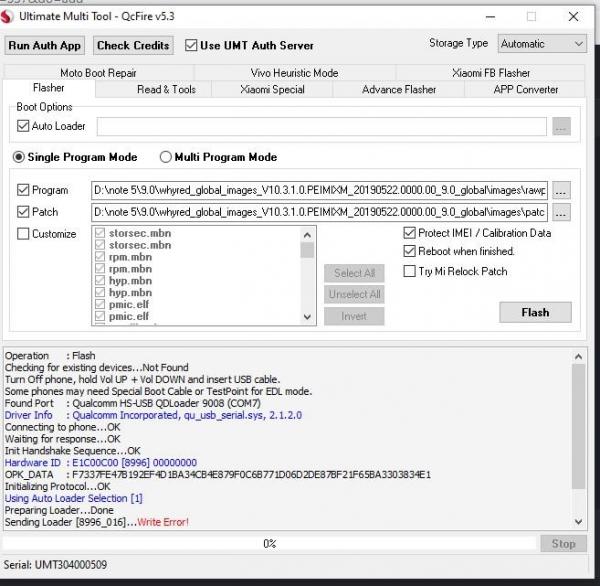Open the Read & Tools tab

tap(166, 90)
